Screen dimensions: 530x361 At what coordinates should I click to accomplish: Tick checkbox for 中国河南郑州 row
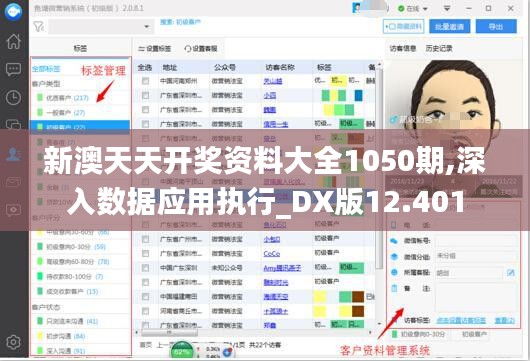pos(145,81)
